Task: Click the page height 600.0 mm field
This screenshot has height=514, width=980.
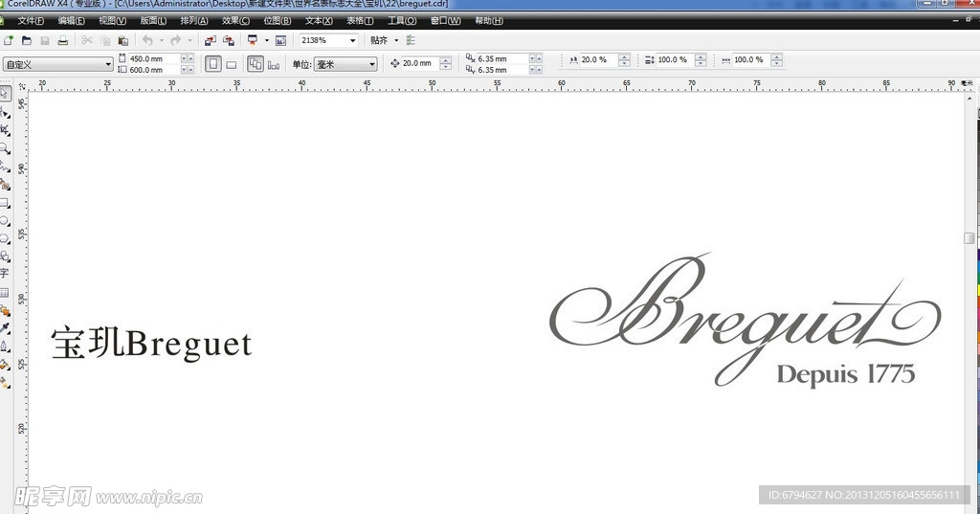Action: pos(154,70)
